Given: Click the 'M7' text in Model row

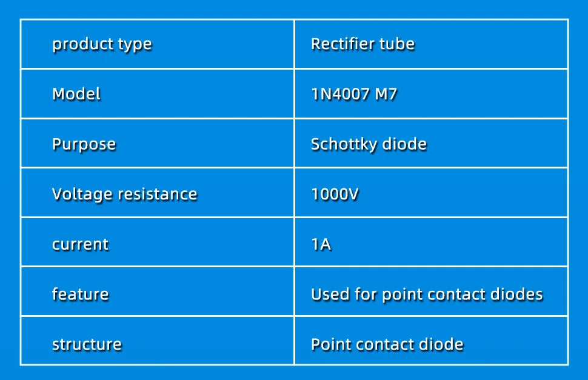Looking at the screenshot, I should 386,94.
